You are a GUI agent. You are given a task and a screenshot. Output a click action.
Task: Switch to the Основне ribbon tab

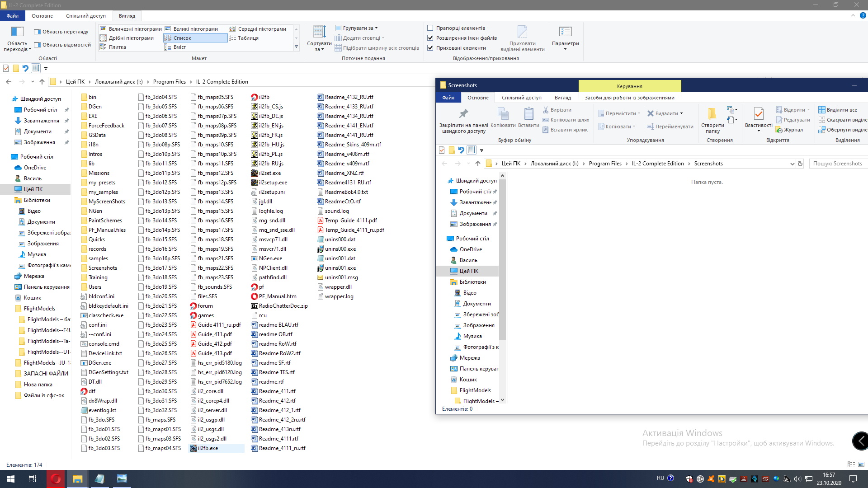pyautogui.click(x=42, y=16)
